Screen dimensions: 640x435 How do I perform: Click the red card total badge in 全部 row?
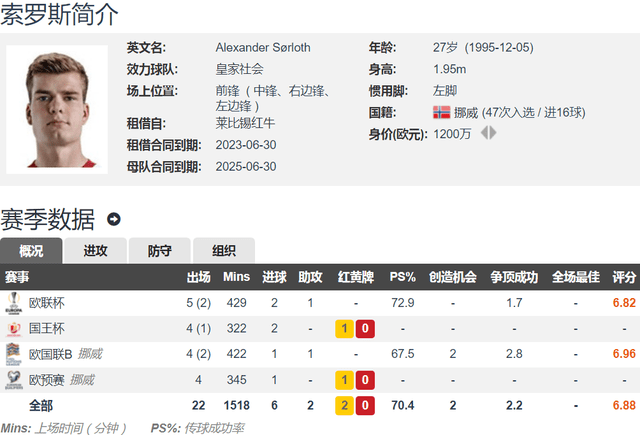click(365, 406)
